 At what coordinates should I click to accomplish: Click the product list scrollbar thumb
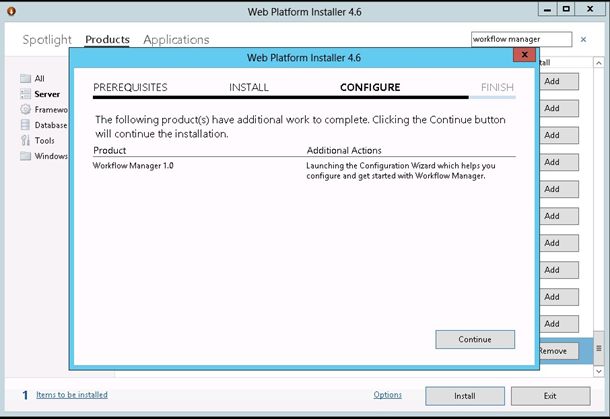point(599,348)
